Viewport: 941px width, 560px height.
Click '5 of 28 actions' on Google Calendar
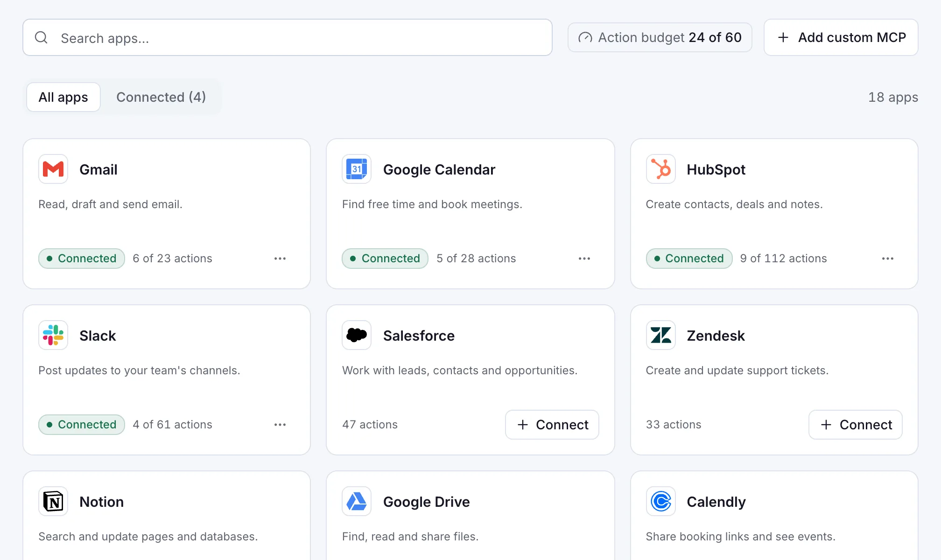click(476, 259)
